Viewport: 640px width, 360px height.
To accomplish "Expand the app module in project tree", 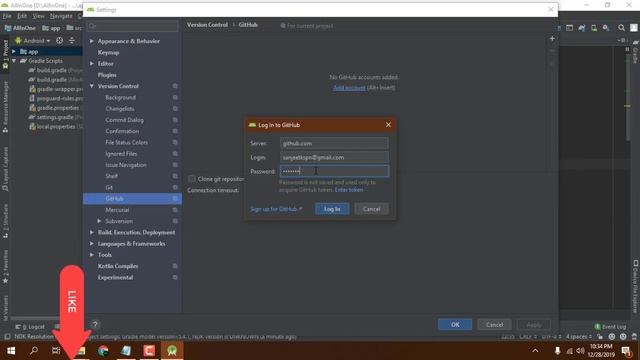I will click(14, 52).
